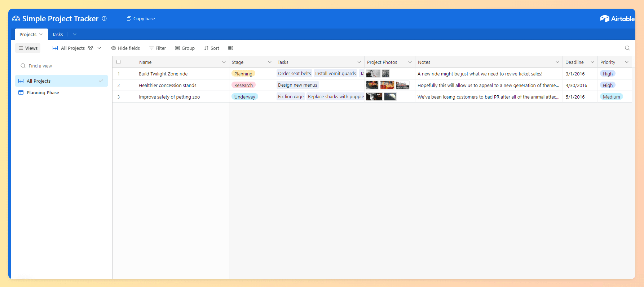The width and height of the screenshot is (644, 287).
Task: Click the Sort arrows icon
Action: [206, 48]
